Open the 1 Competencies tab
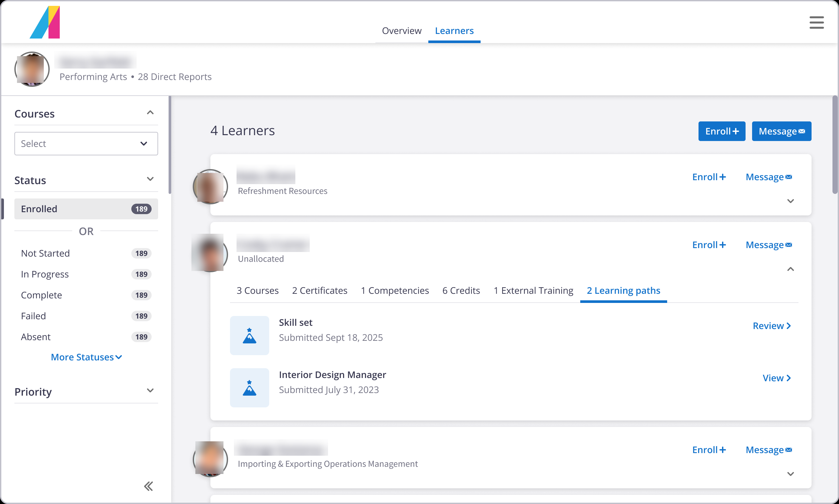Screen dimensions: 839x504 [395, 291]
